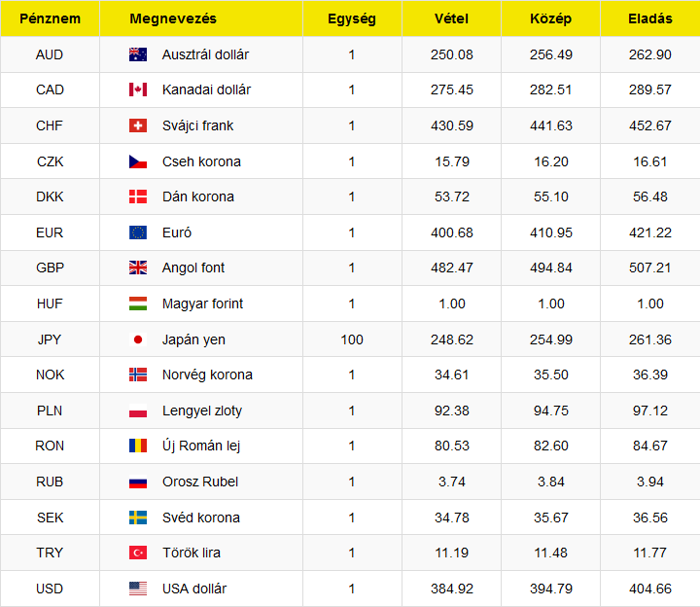
Task: Click the Euró currency name
Action: pos(177,232)
